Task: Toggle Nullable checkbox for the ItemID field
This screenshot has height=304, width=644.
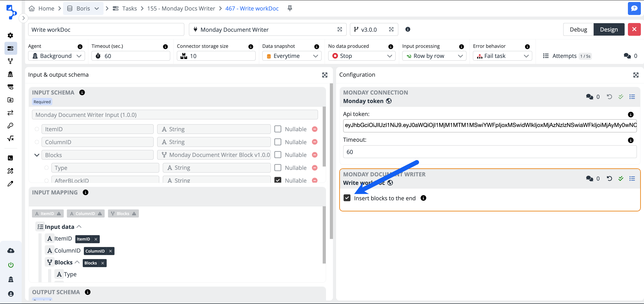Action: click(x=278, y=129)
